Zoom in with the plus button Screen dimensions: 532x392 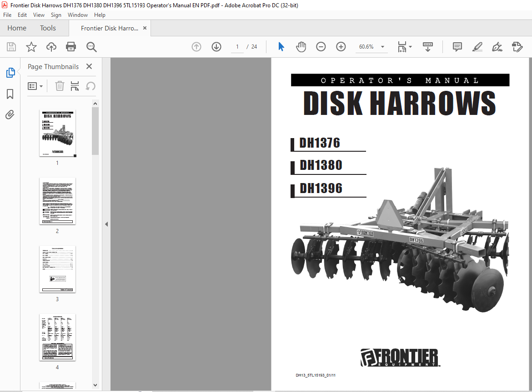(341, 47)
